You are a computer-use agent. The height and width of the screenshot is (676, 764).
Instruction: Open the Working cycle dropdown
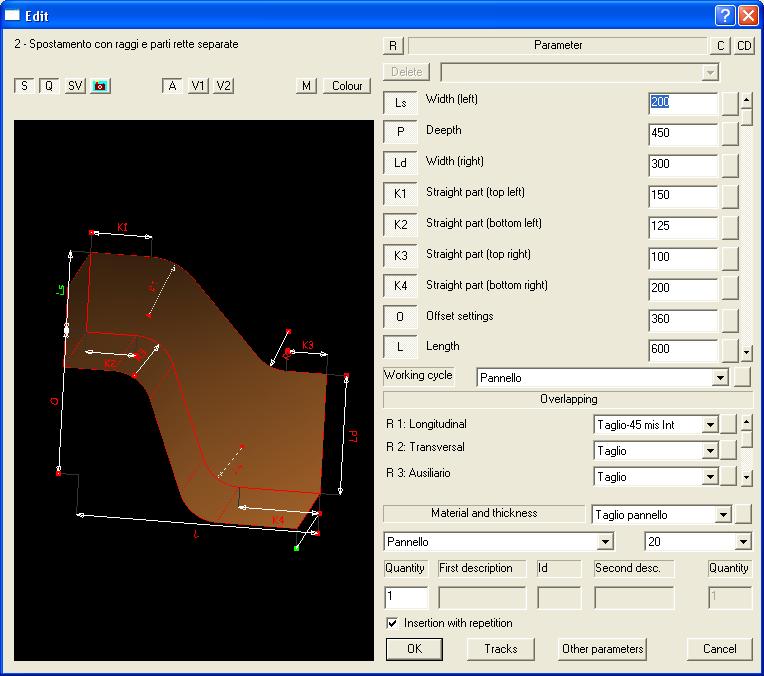(x=718, y=378)
